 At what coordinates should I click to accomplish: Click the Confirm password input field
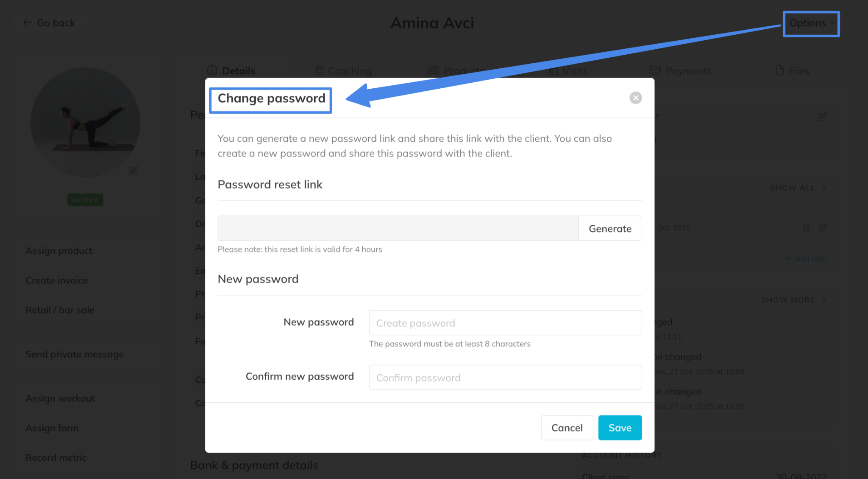[x=505, y=378]
